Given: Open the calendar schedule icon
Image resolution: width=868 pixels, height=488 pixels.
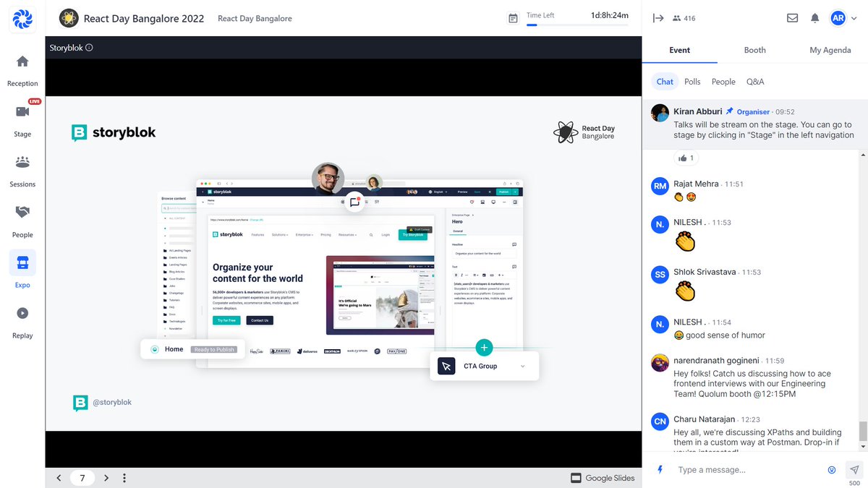Looking at the screenshot, I should pyautogui.click(x=513, y=18).
